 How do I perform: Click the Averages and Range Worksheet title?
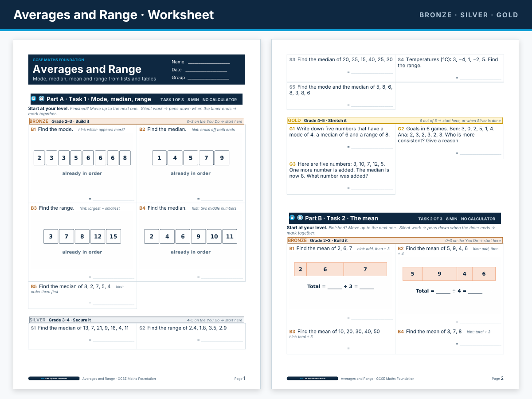[x=113, y=15]
